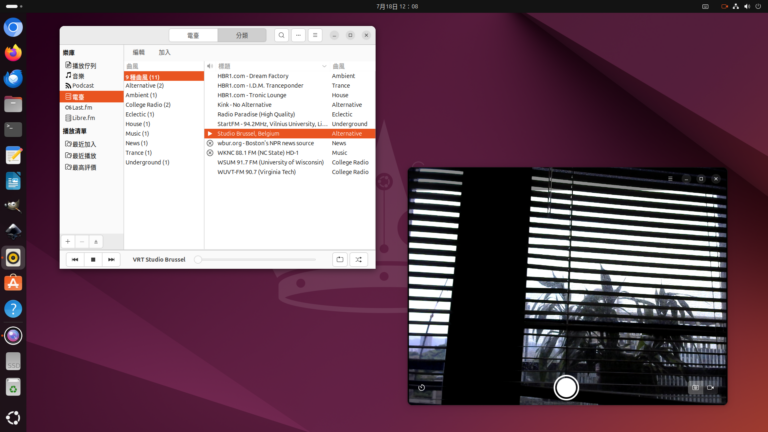Select WKNC 88.1 FM (NC State) HD-1
This screenshot has height=432, width=768.
tap(290, 153)
